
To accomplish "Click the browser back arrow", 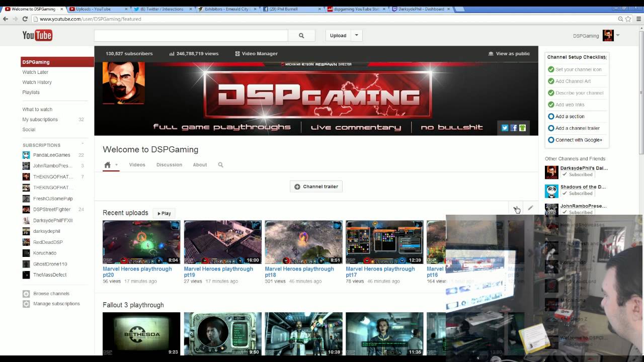I will click(6, 19).
